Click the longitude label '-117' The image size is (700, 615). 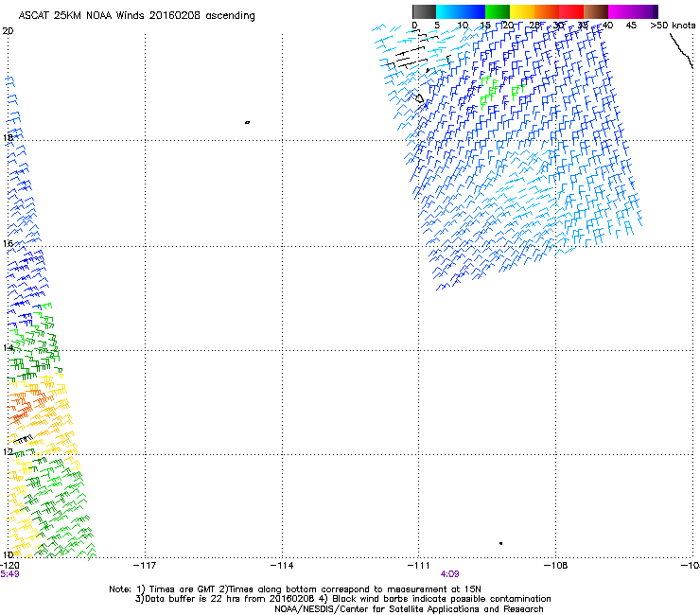click(x=145, y=566)
